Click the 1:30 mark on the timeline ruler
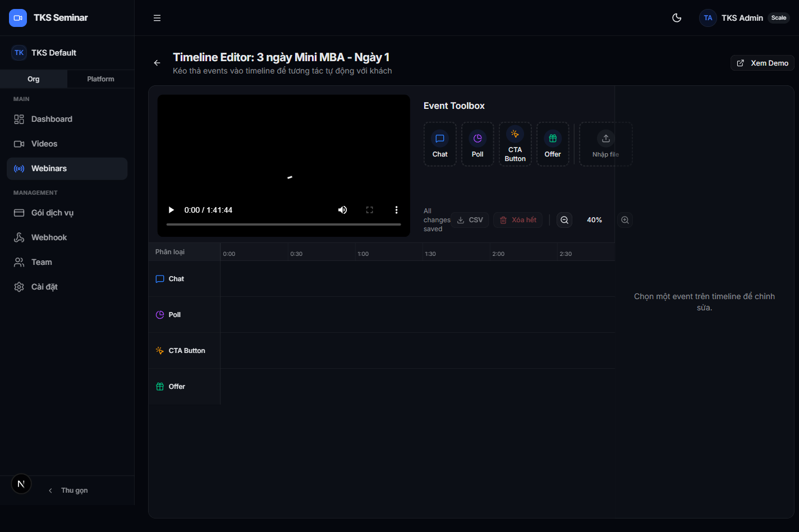 (x=430, y=254)
